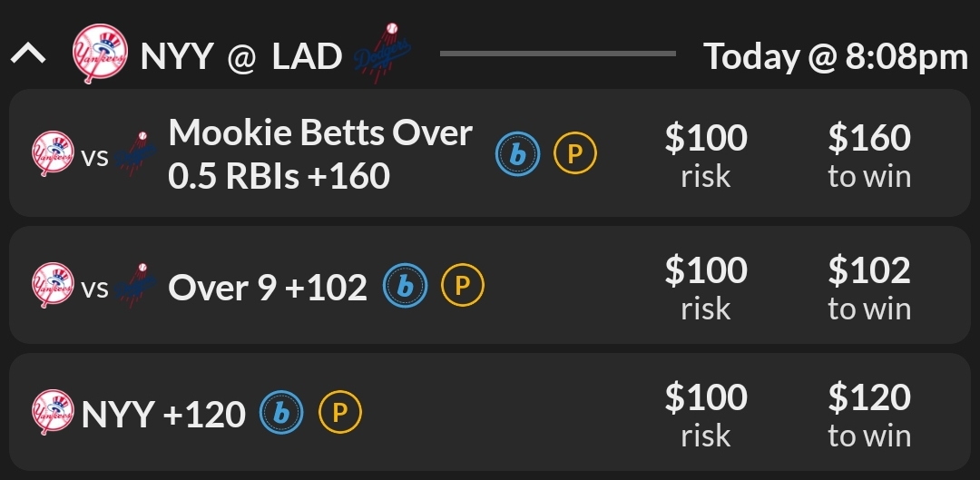Click the Dodgers logo in the game header
Screen dimensions: 980x480
point(379,54)
